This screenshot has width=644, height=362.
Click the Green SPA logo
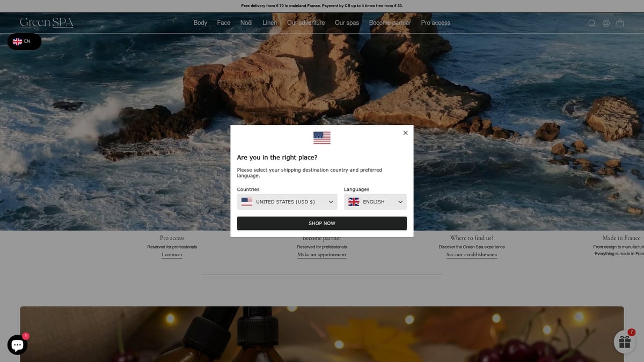coord(47,23)
